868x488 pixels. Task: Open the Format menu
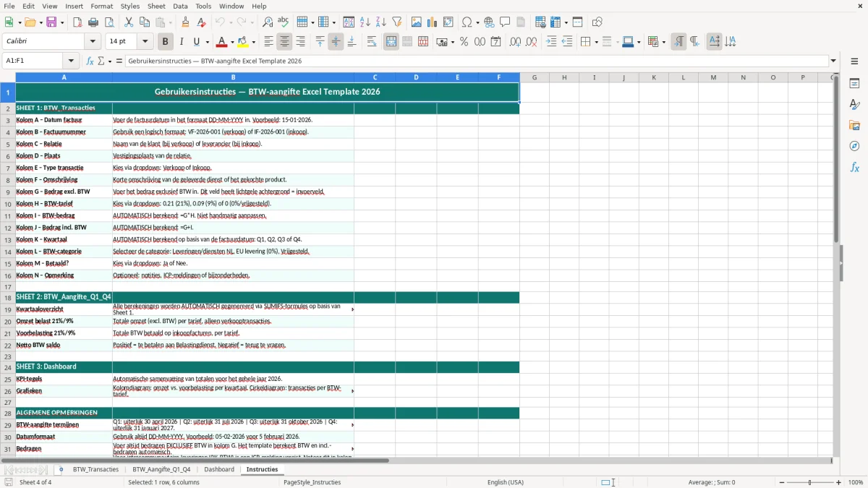101,6
